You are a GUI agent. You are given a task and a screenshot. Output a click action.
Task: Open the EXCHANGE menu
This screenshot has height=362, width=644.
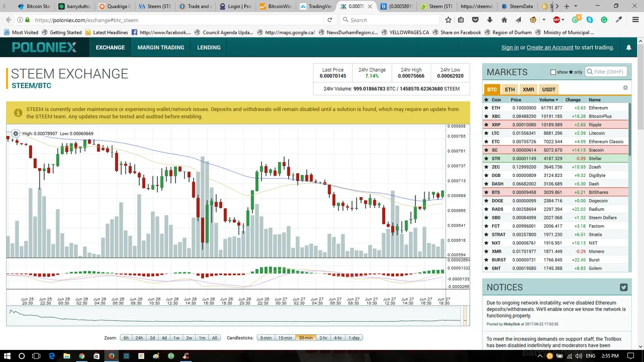(x=110, y=48)
